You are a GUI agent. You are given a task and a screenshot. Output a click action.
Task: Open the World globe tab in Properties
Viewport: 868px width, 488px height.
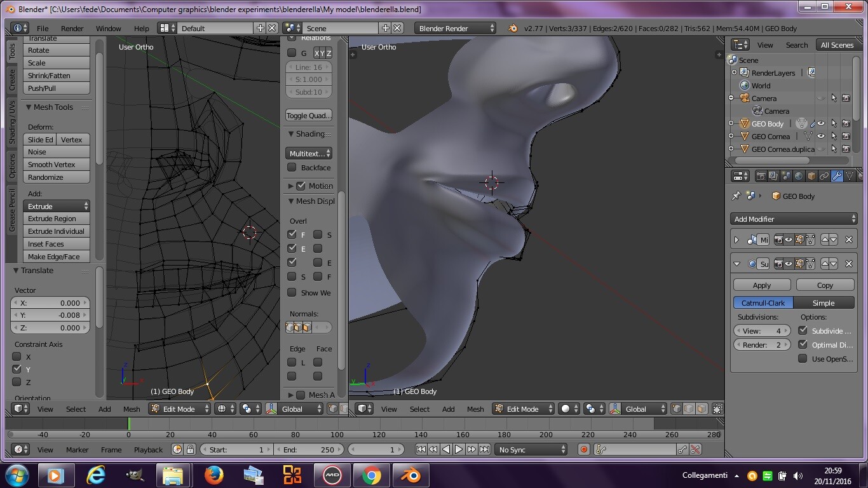[799, 176]
